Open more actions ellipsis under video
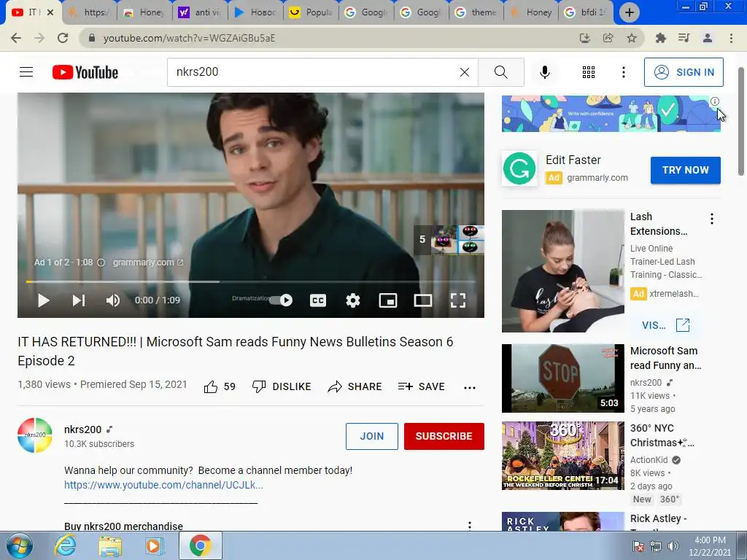The image size is (747, 560). (470, 388)
